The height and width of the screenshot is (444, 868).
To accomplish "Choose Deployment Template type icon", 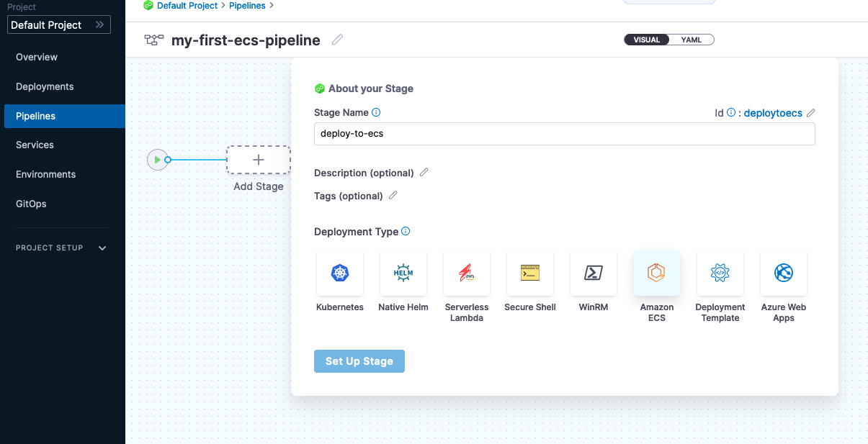I will 720,273.
